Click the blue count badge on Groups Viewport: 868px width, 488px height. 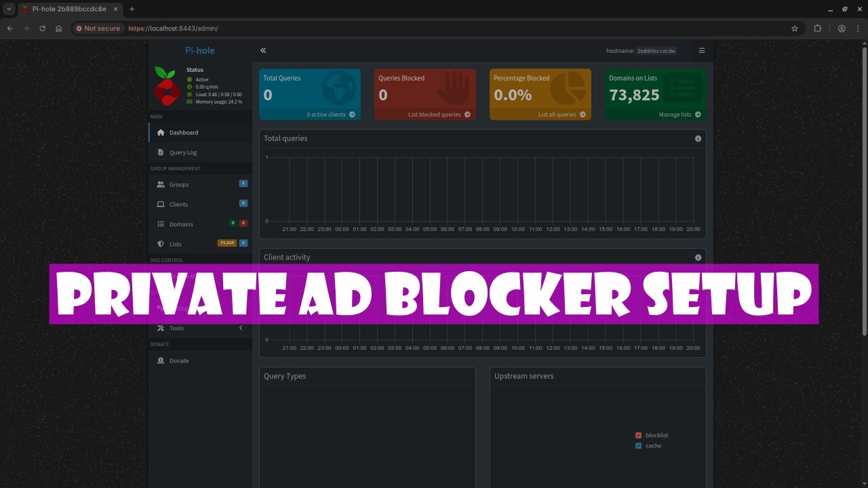tap(243, 183)
